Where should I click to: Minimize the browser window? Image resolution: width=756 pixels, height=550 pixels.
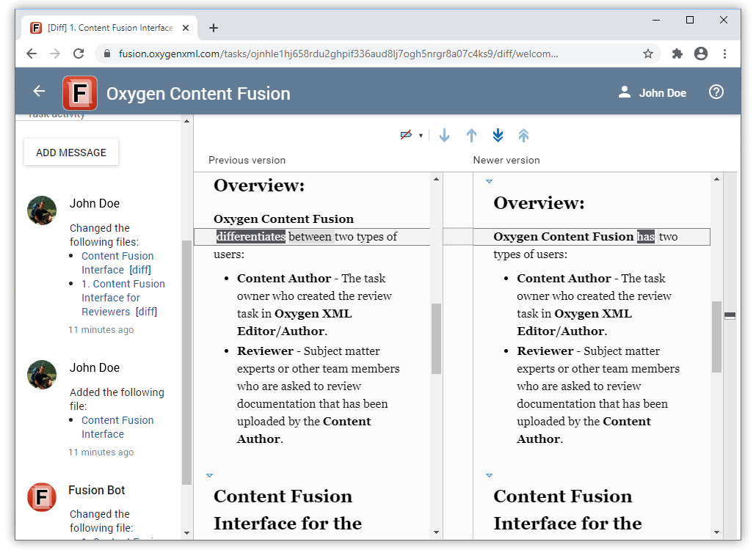tap(655, 20)
